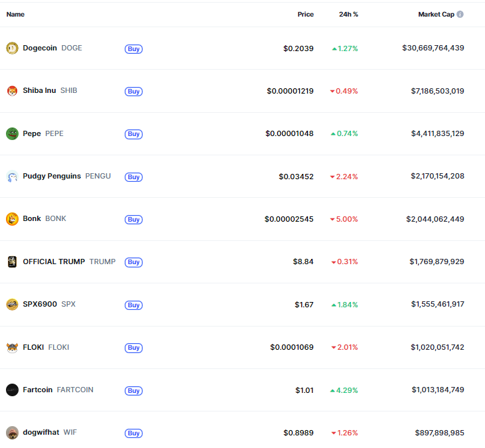
Task: Open the Pepe name link
Action: tap(32, 133)
